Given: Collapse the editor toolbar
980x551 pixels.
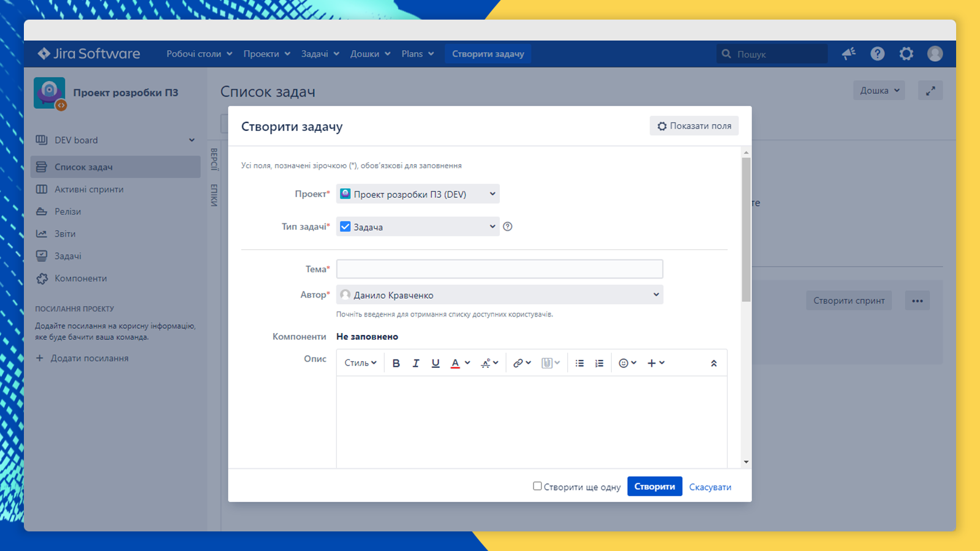Looking at the screenshot, I should coord(714,363).
